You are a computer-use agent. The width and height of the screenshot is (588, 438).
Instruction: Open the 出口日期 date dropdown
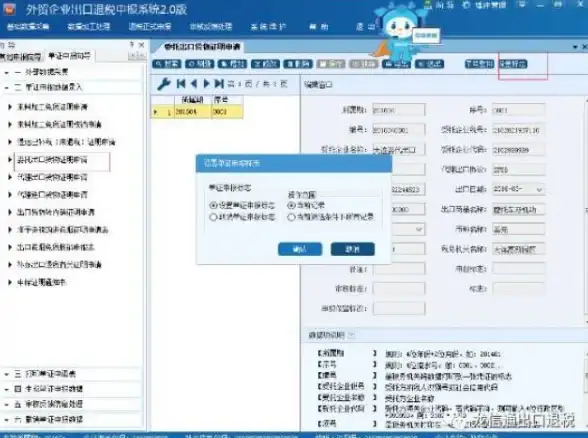point(539,189)
